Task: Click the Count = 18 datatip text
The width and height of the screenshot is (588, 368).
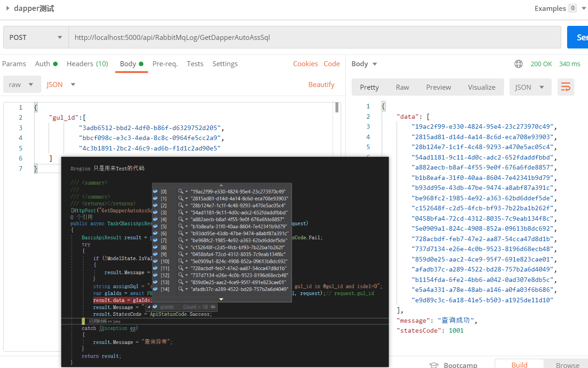Action: tap(196, 307)
